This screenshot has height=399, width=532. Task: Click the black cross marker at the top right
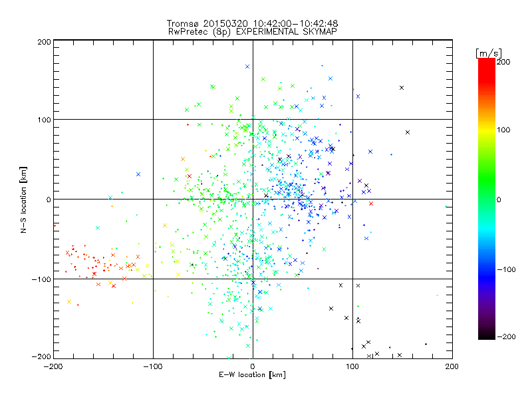(402, 88)
